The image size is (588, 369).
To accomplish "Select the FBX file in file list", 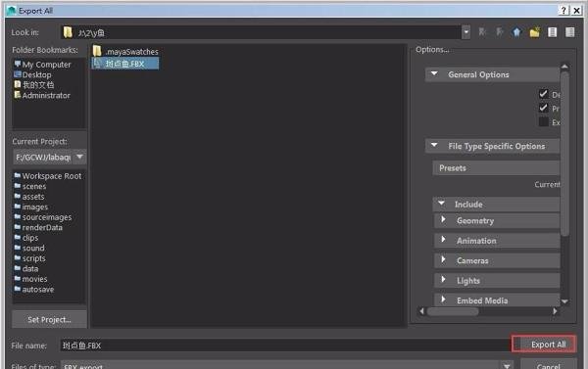I will click(x=125, y=64).
